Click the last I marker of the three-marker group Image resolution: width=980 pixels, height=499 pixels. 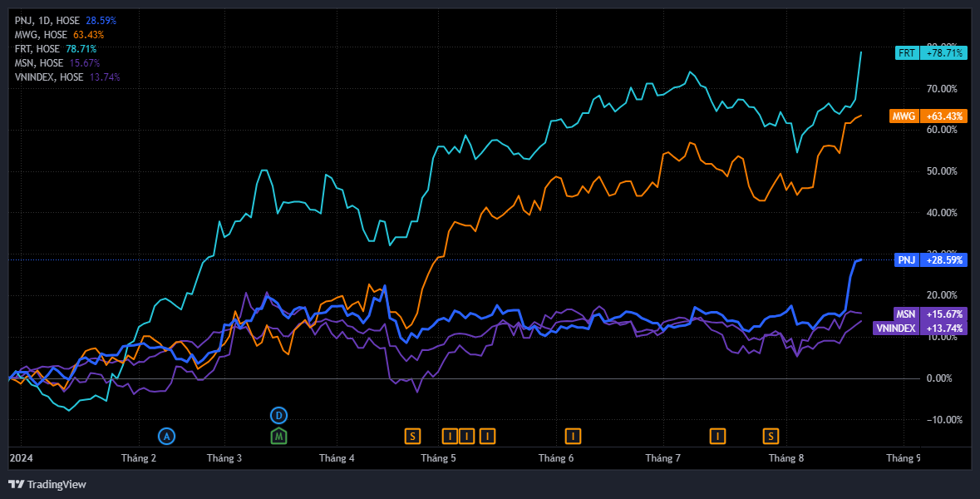487,436
